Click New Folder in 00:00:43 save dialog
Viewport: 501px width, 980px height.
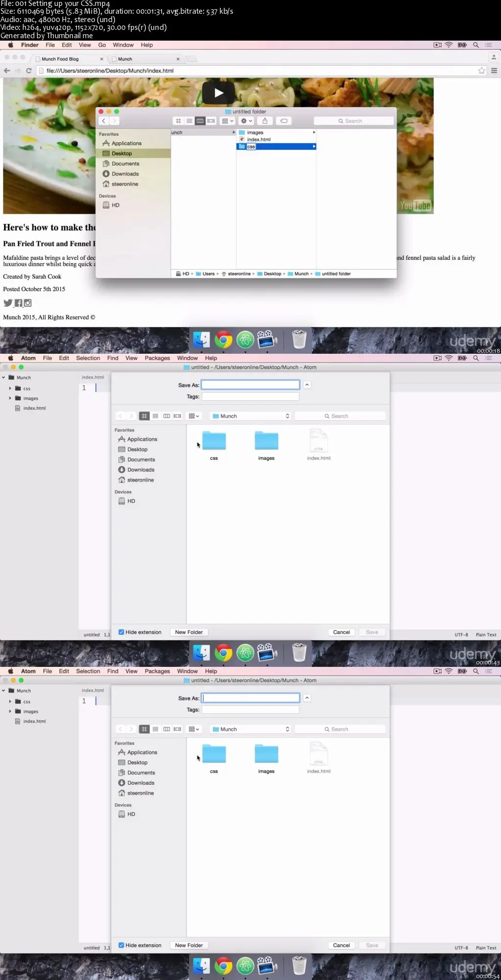click(x=189, y=632)
